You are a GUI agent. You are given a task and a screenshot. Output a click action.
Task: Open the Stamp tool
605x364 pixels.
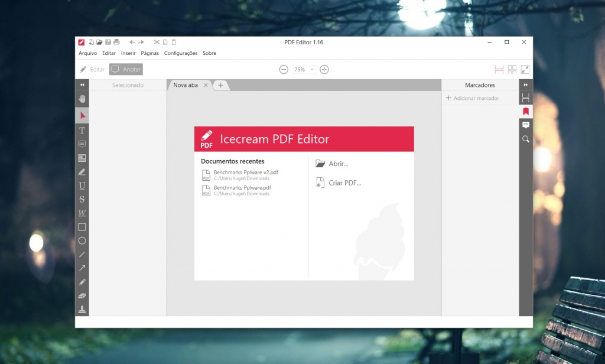tap(82, 308)
